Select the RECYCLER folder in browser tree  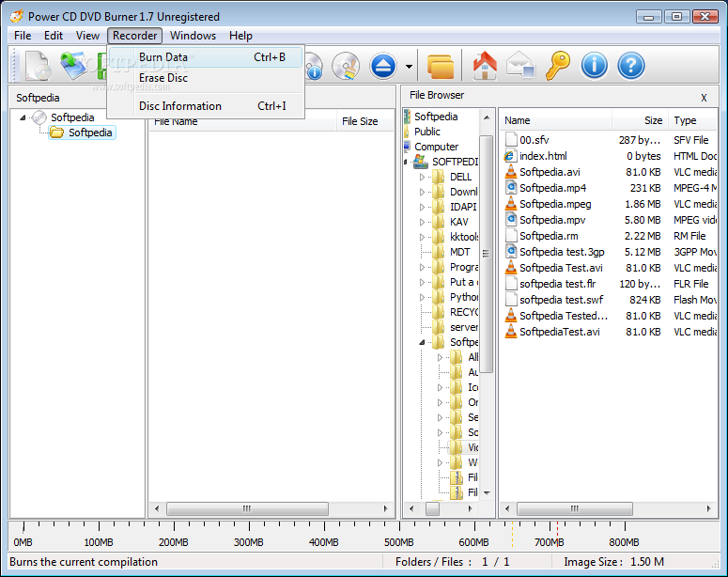pyautogui.click(x=464, y=312)
